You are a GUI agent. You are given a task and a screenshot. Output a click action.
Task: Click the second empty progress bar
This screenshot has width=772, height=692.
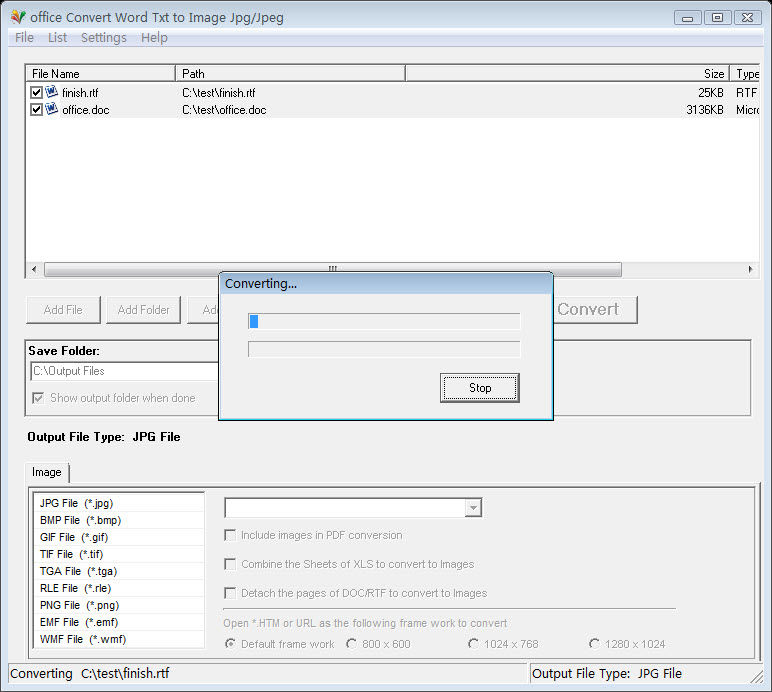coord(384,349)
